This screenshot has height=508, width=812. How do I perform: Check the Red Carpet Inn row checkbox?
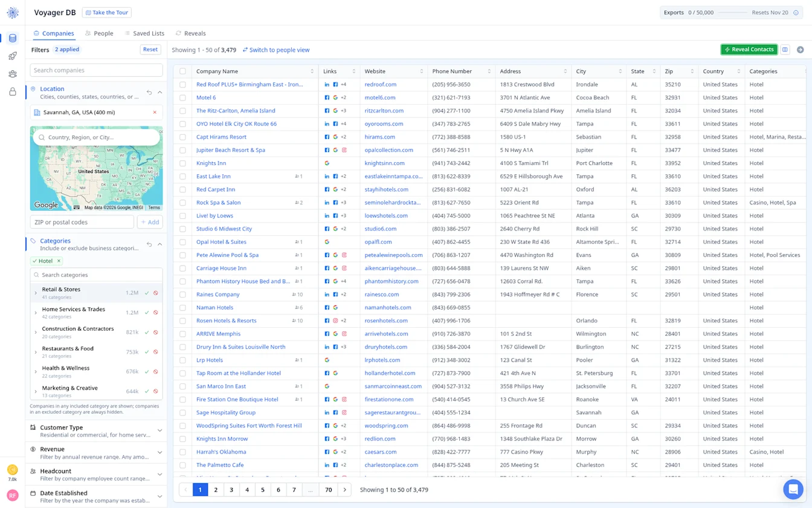point(182,189)
